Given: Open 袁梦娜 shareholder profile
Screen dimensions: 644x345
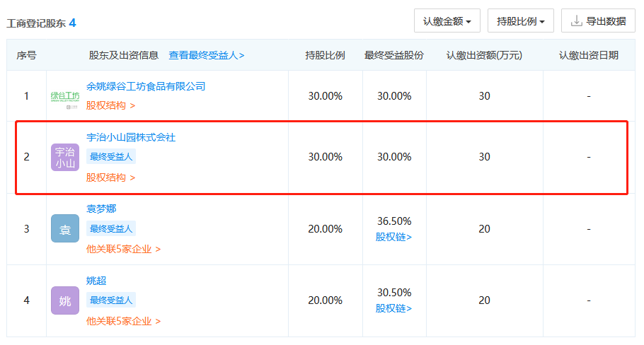Looking at the screenshot, I should pyautogui.click(x=101, y=209).
